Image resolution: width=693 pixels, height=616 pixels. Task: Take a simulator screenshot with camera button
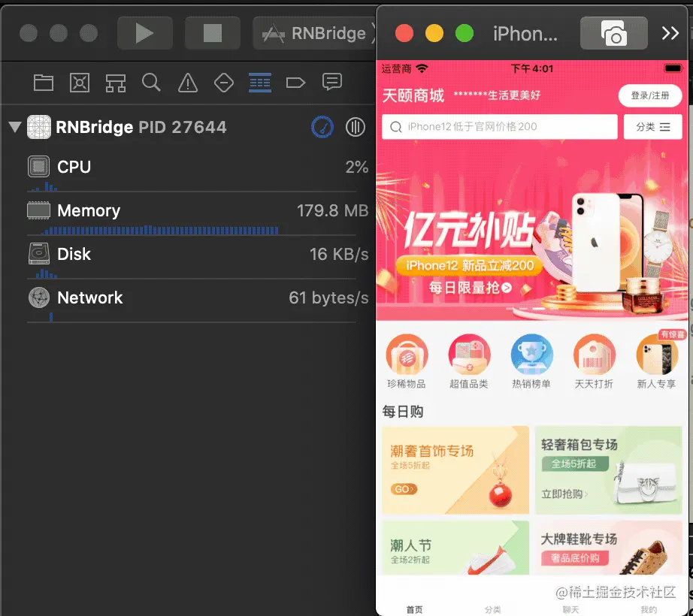click(613, 33)
